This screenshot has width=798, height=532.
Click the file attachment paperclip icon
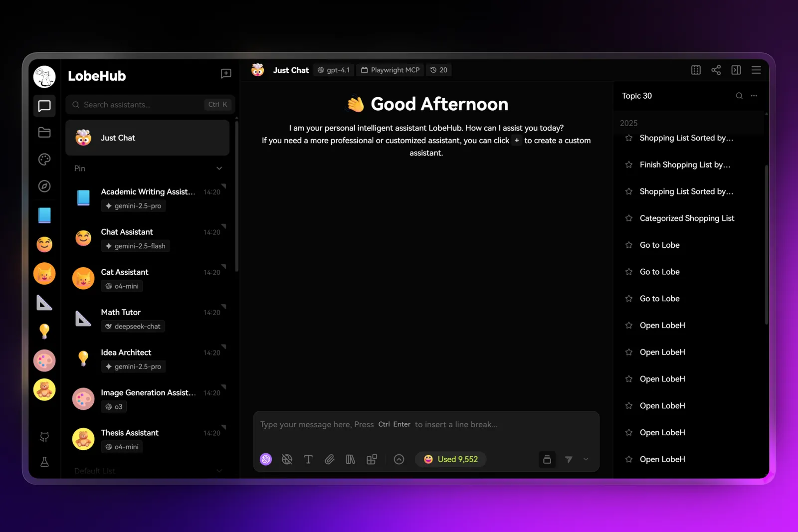tap(329, 459)
